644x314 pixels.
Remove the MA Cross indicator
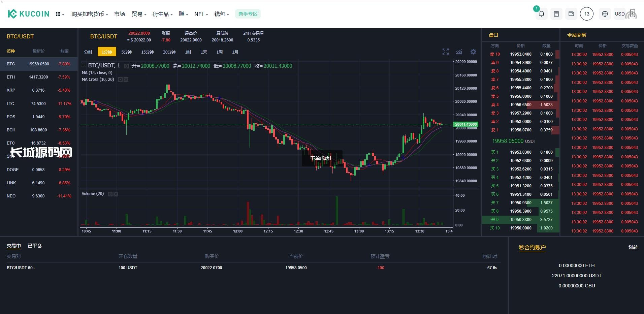(x=126, y=80)
